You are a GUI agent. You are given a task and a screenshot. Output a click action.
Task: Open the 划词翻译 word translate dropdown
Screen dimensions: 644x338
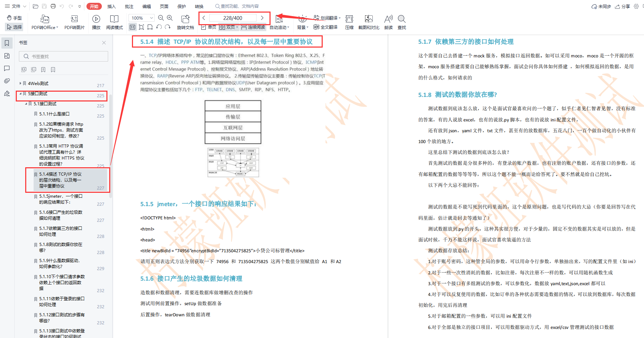coord(327,18)
